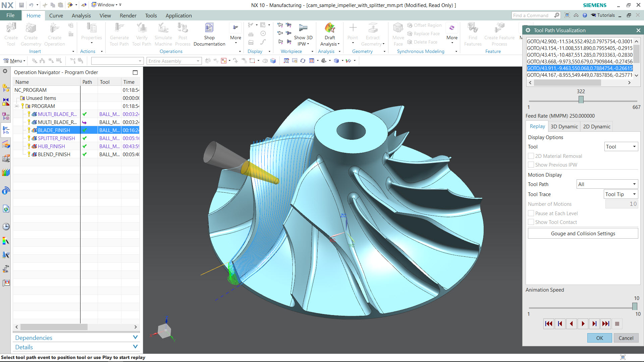Open Window dropdown in title bar
644x362 pixels.
(x=107, y=5)
